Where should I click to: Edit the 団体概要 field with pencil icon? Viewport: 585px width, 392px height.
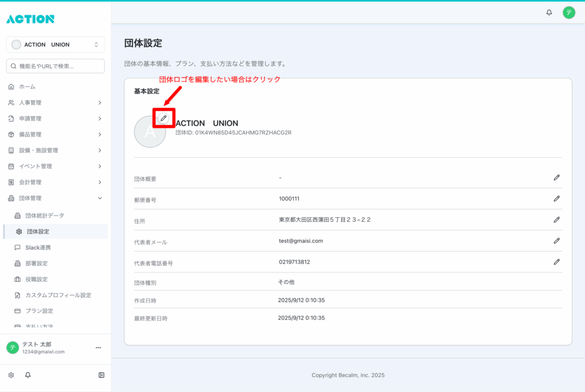[556, 178]
